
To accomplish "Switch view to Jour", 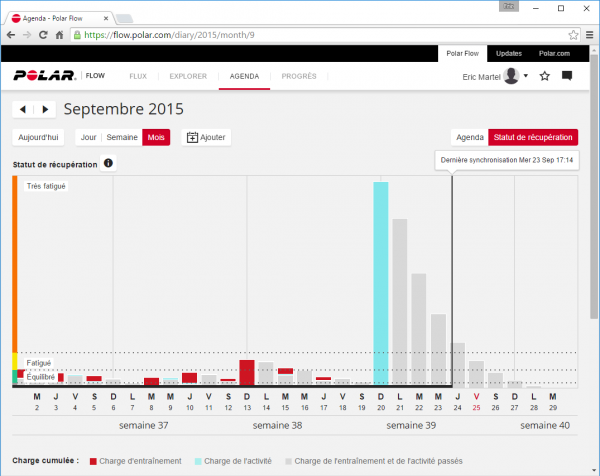I will tap(88, 137).
